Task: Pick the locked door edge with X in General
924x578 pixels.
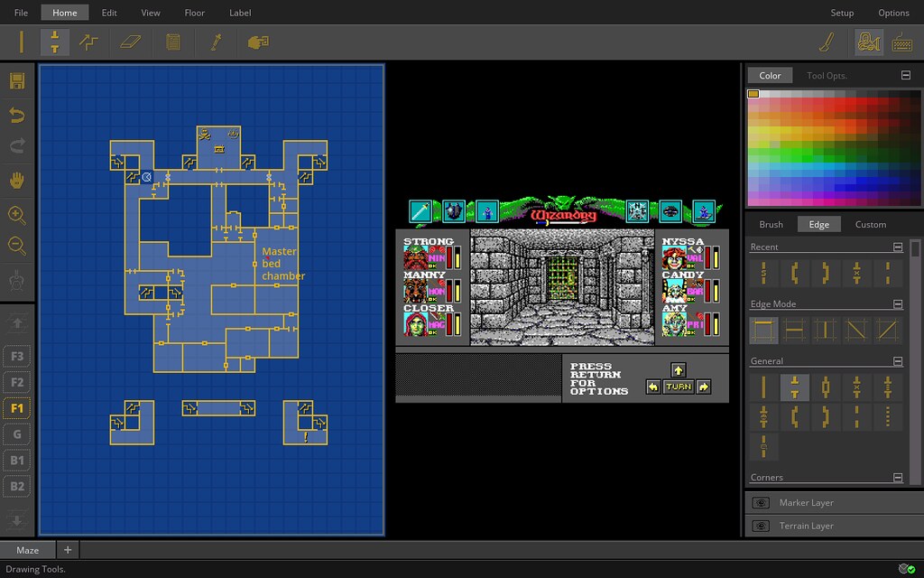Action: click(x=856, y=387)
